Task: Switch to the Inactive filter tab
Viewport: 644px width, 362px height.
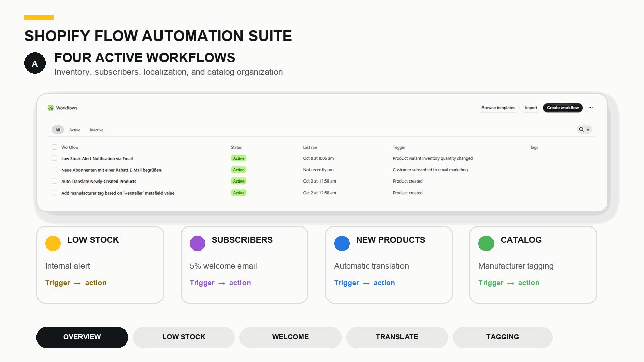Action: pyautogui.click(x=97, y=130)
